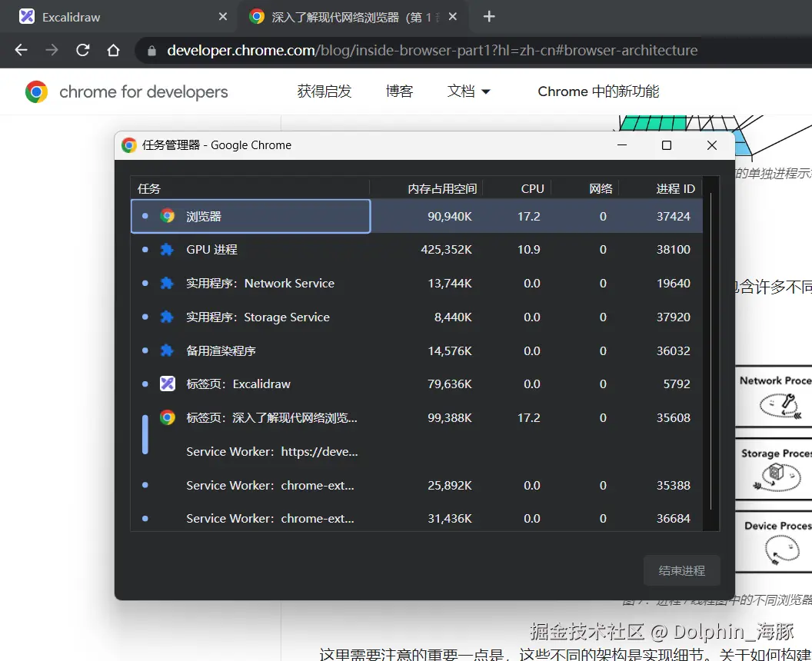The height and width of the screenshot is (661, 812).
Task: Click CPU value 10.9 cell
Action: tap(529, 250)
